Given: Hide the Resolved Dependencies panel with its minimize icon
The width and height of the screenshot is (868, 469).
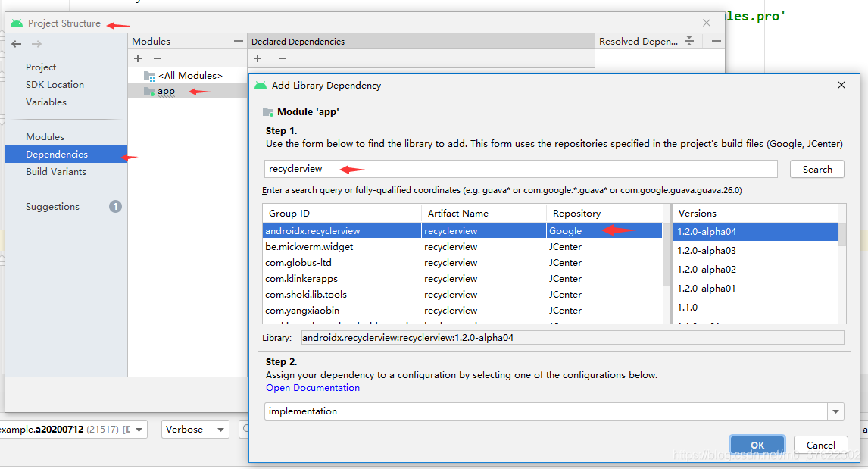Looking at the screenshot, I should click(715, 41).
